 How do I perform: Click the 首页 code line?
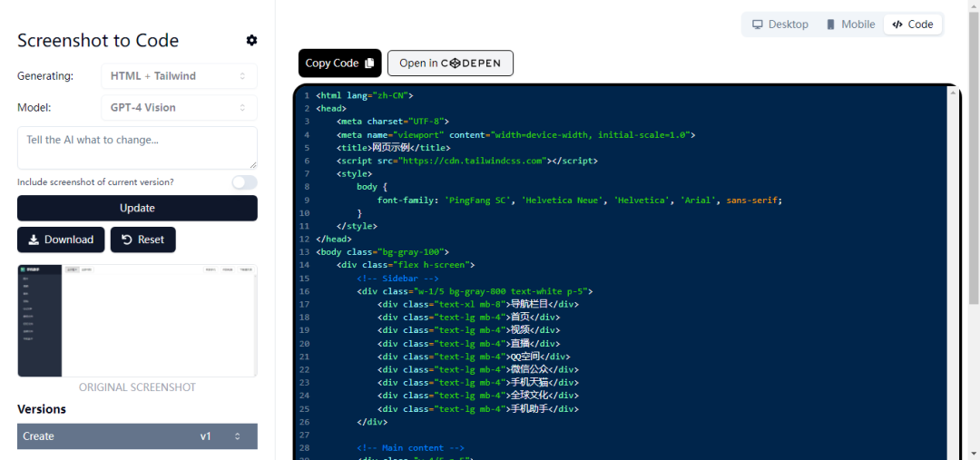point(467,318)
